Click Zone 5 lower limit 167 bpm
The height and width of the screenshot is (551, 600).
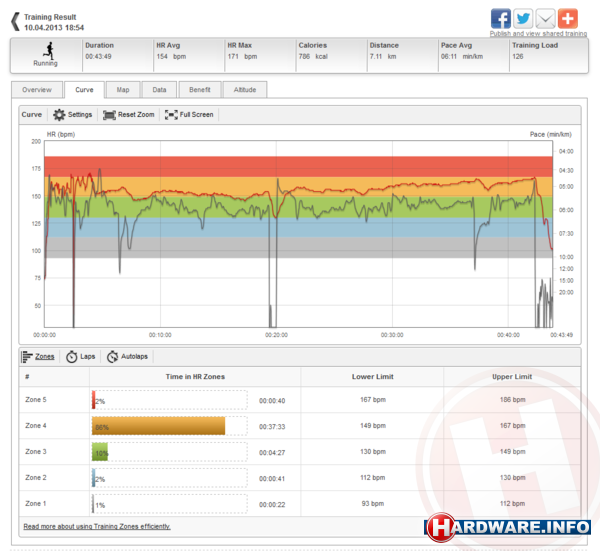373,400
